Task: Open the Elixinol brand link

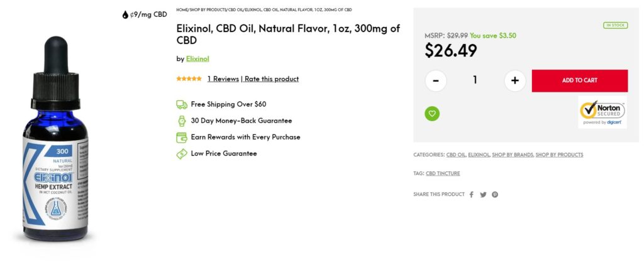Action: click(x=197, y=58)
